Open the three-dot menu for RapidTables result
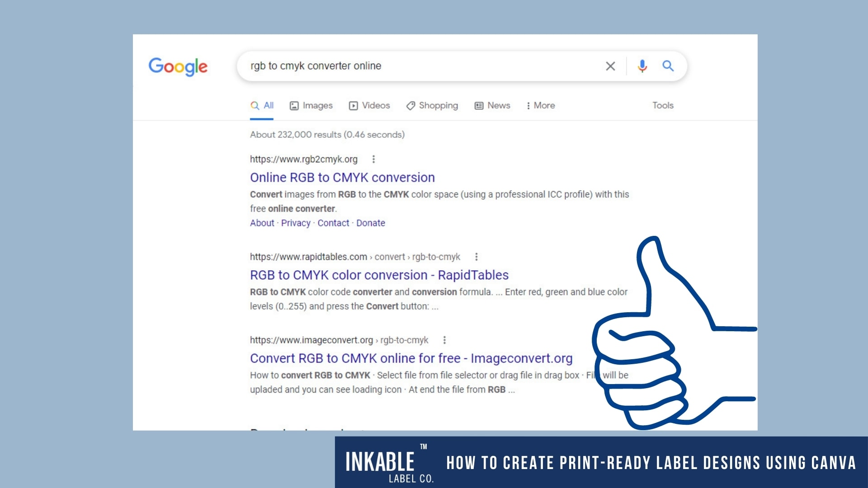This screenshot has width=868, height=488. coord(477,257)
